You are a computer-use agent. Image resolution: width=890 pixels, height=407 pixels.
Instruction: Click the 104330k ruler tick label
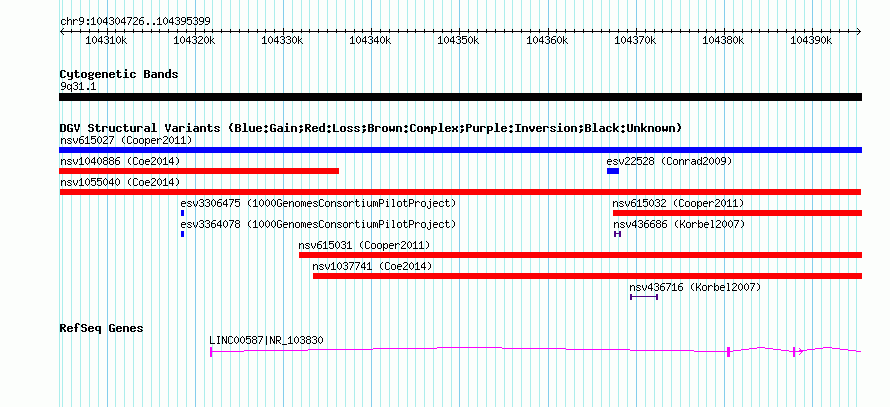[x=282, y=40]
